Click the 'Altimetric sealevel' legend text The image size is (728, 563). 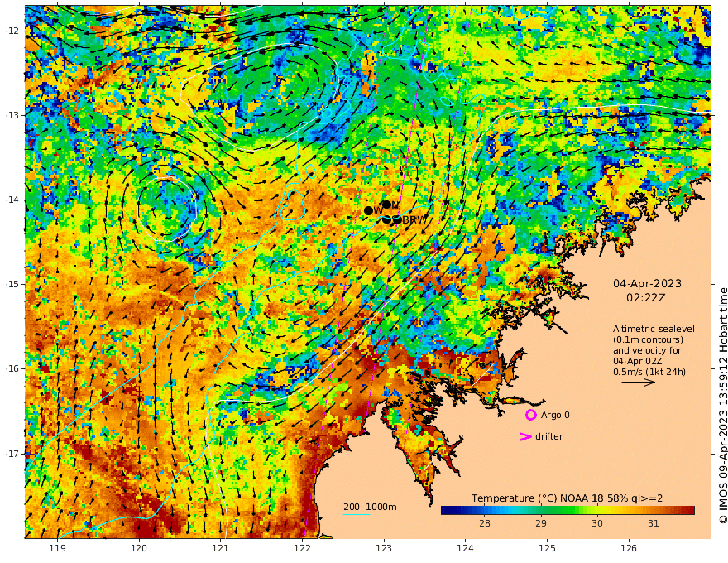[x=654, y=329]
